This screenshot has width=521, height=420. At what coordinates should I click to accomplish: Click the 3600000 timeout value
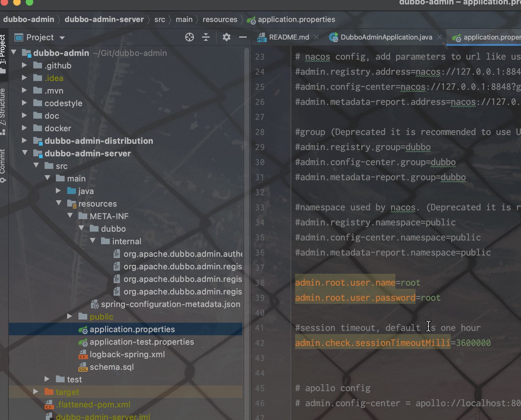[473, 343]
